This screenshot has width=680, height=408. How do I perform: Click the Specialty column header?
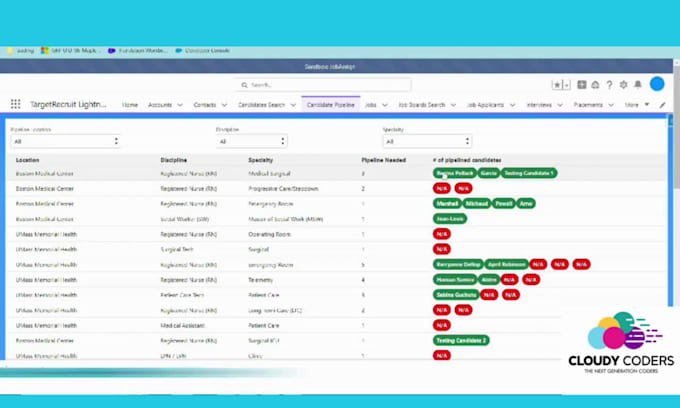click(x=260, y=160)
